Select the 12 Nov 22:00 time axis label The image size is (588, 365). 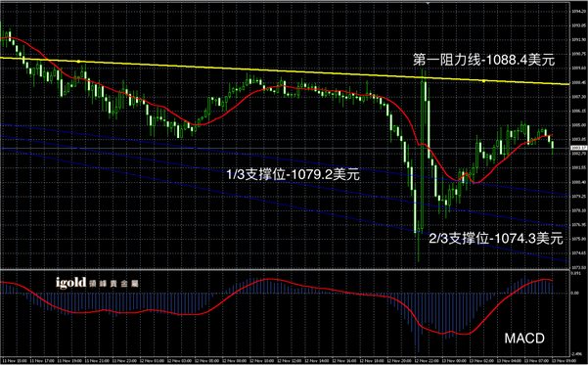pos(426,361)
